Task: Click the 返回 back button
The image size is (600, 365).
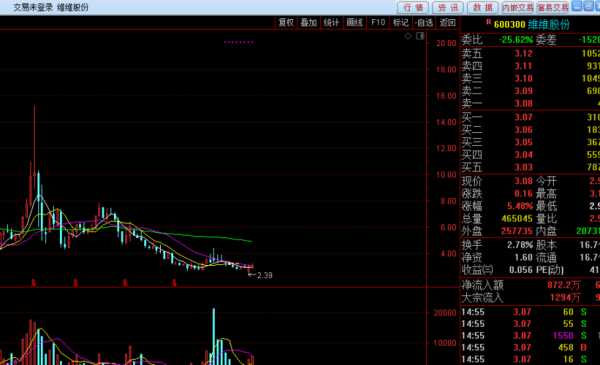Action: [x=447, y=23]
